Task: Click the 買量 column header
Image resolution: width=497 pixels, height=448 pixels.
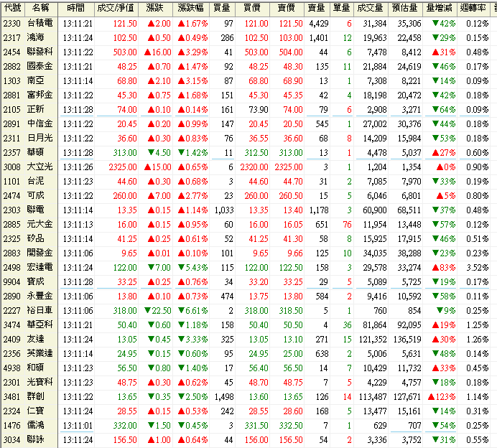Action: [222, 8]
